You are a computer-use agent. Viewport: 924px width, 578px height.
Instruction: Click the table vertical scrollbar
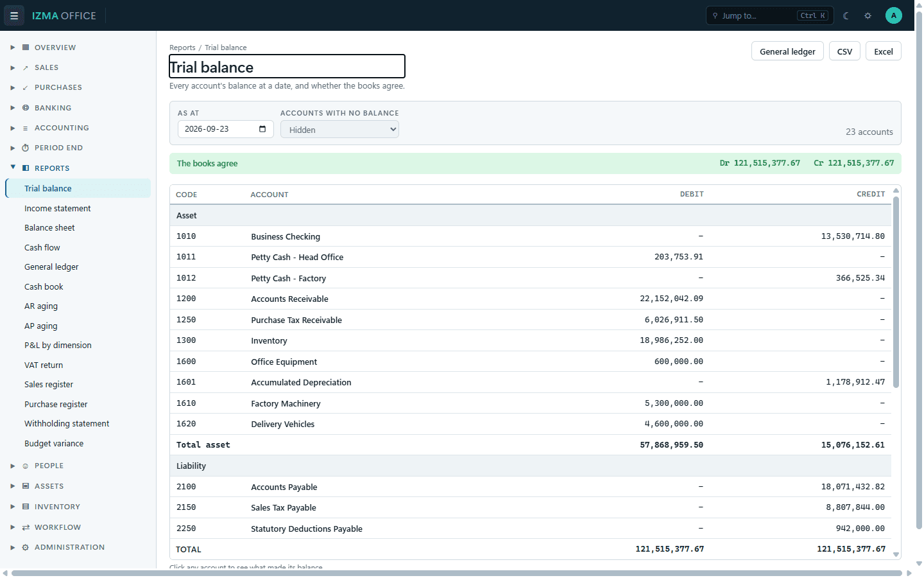896,292
